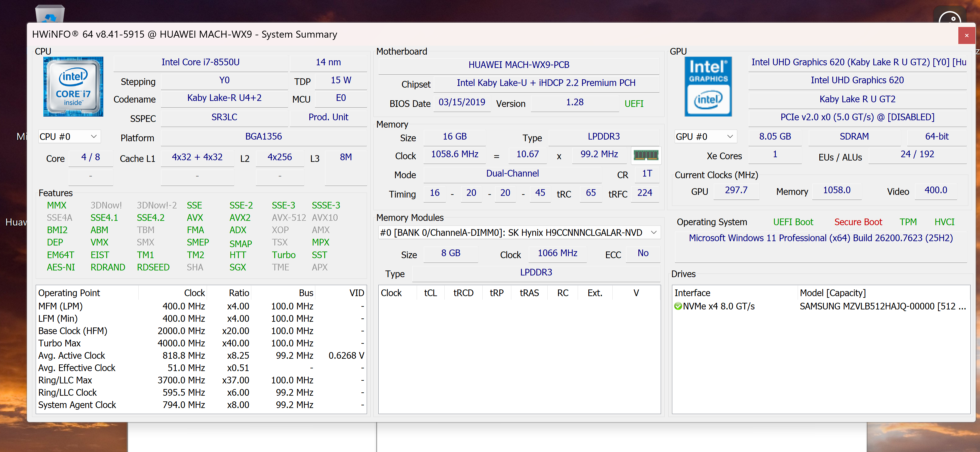Click the Recycle Bin desktop icon
The height and width of the screenshot is (452, 980).
coord(50,13)
